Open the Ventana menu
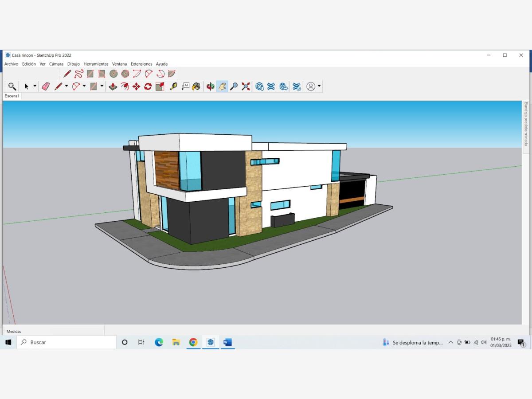 119,64
